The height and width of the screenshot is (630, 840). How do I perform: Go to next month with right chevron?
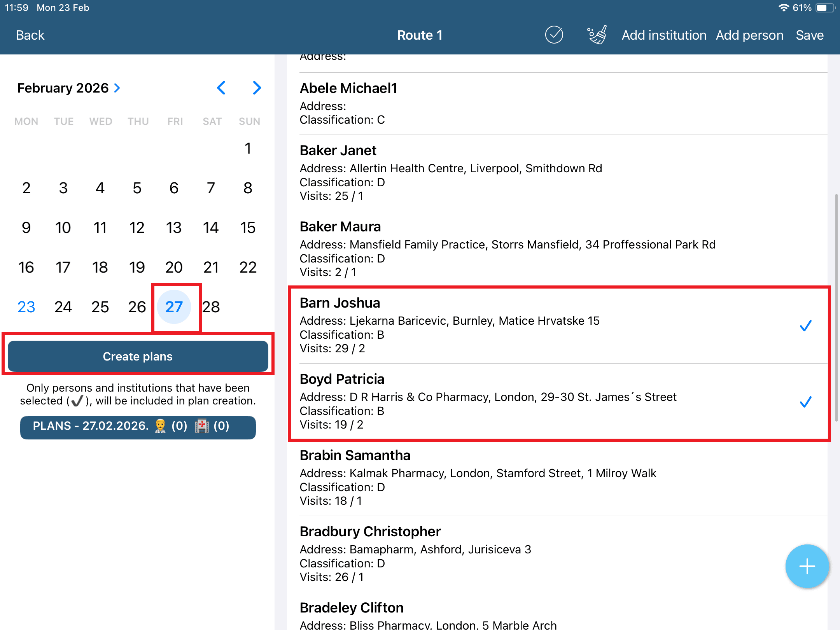(257, 88)
